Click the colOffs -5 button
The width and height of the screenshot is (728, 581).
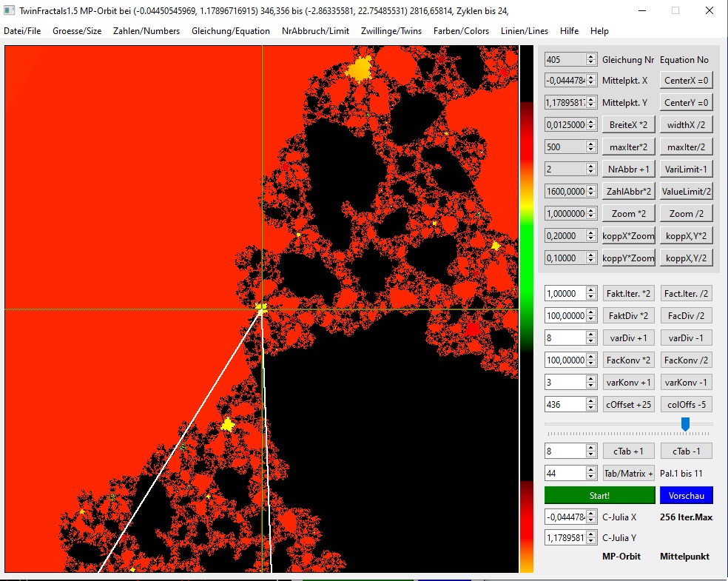687,405
